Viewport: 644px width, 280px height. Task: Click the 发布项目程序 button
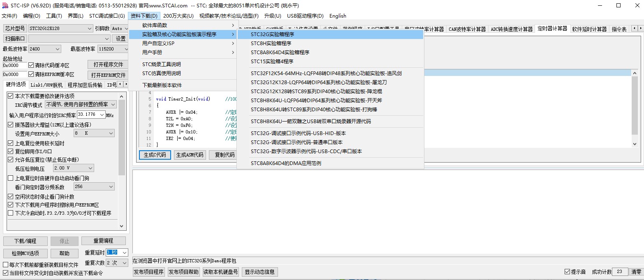149,272
